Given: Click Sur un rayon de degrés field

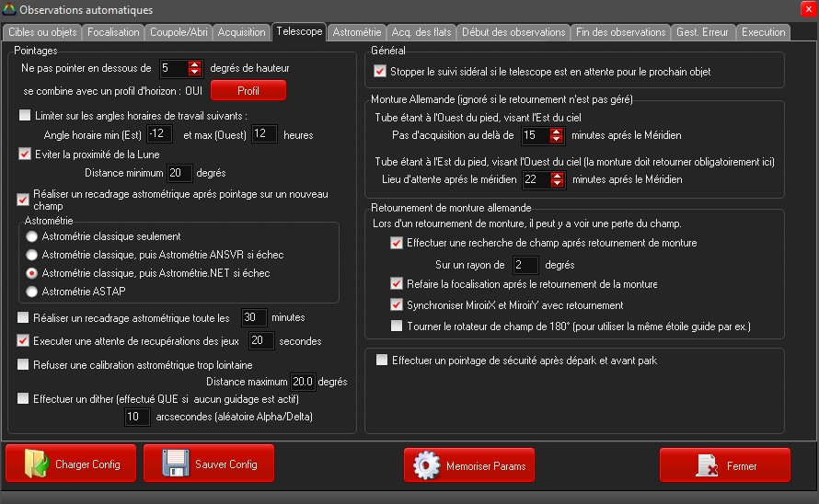Looking at the screenshot, I should coord(525,265).
